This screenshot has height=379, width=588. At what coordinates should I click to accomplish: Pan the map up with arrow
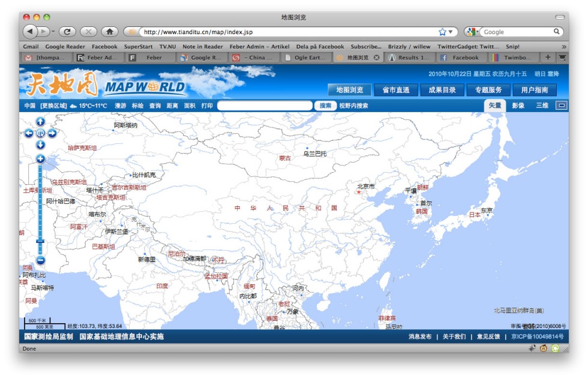(40, 122)
